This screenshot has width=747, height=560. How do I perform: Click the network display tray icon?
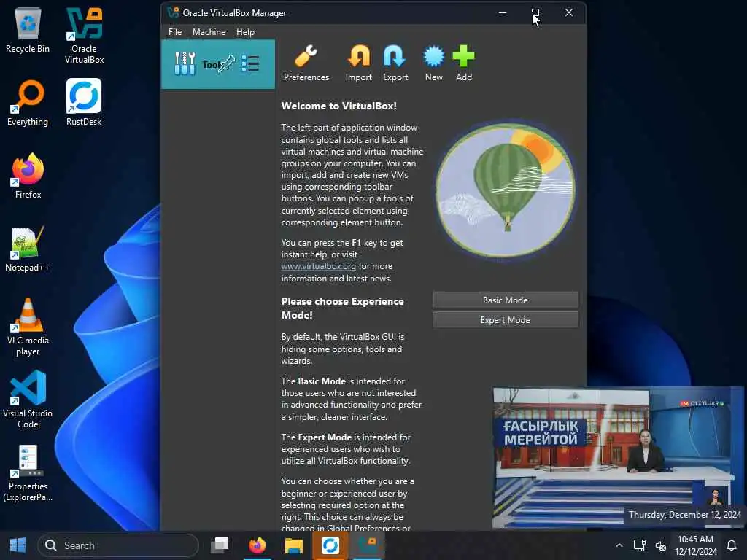tap(639, 545)
